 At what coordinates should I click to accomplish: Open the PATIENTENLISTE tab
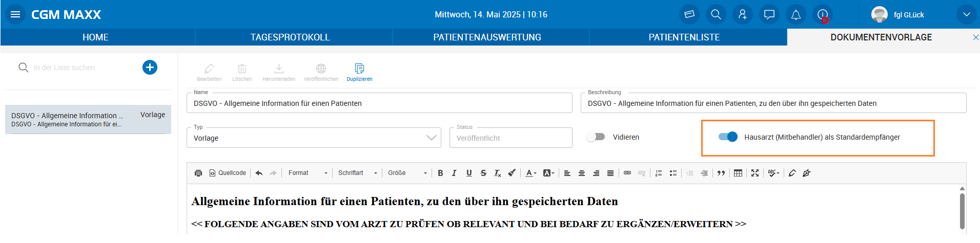click(684, 37)
